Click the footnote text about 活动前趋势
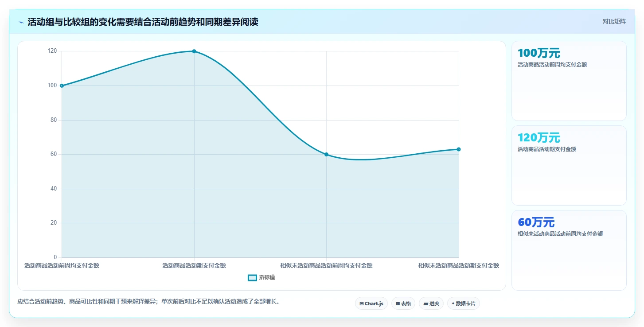 click(148, 302)
